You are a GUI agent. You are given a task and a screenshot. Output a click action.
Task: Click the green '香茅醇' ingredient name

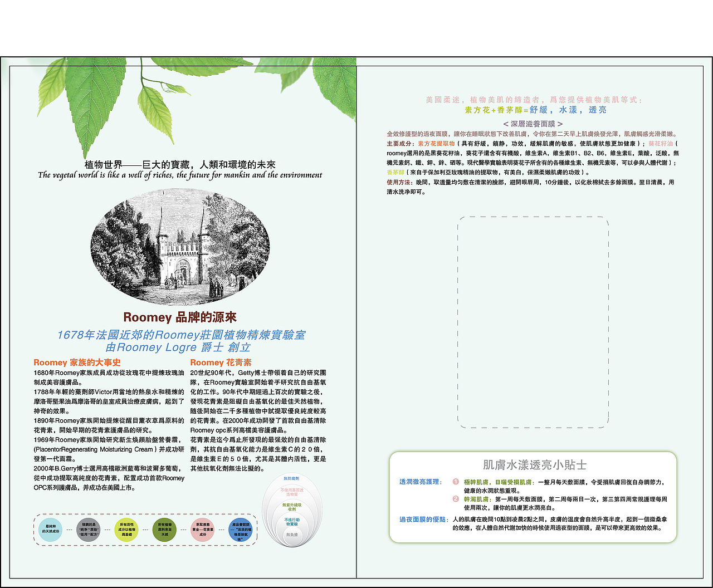tap(395, 173)
